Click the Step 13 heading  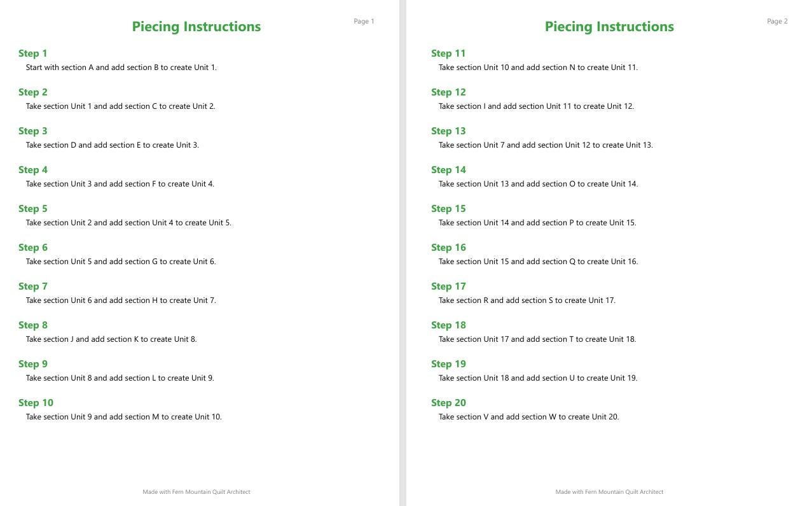[x=448, y=131]
